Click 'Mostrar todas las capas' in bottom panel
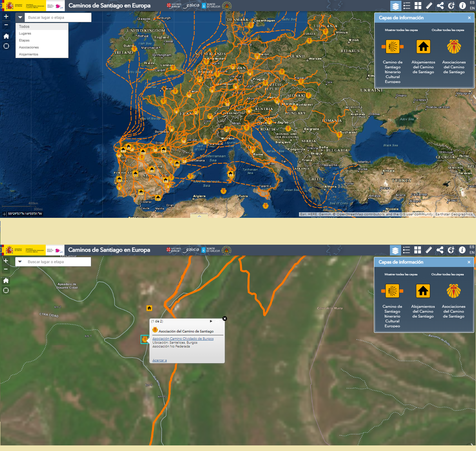Image resolution: width=476 pixels, height=451 pixels. (401, 274)
